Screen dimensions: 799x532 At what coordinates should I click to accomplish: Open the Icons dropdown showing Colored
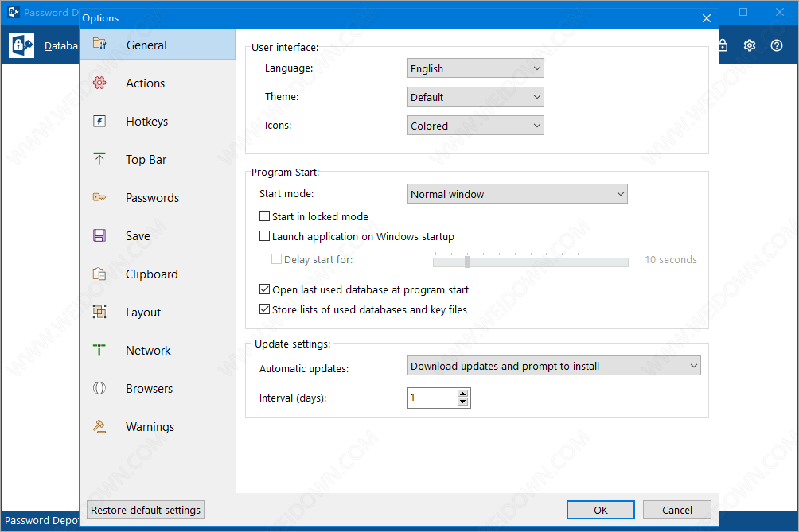(475, 125)
